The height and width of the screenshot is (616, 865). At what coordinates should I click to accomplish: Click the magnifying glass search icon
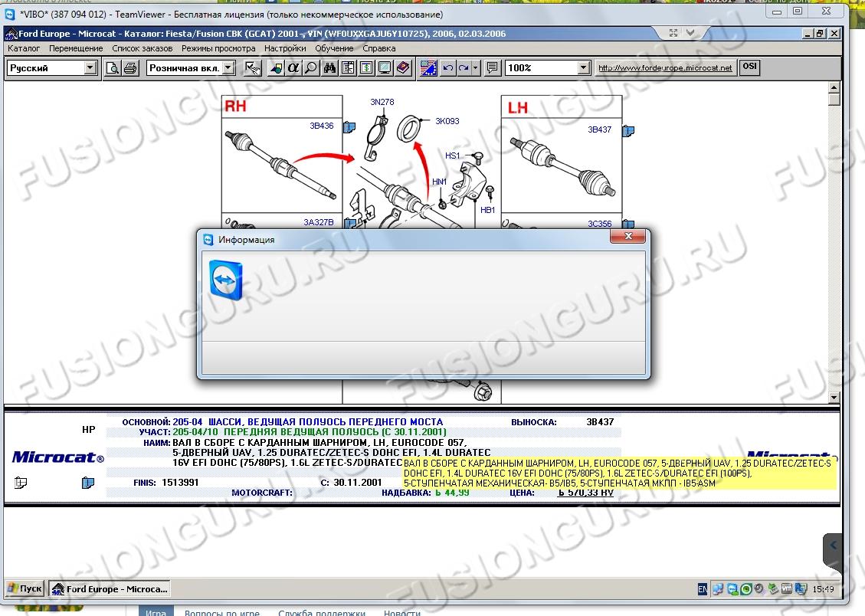pos(311,68)
